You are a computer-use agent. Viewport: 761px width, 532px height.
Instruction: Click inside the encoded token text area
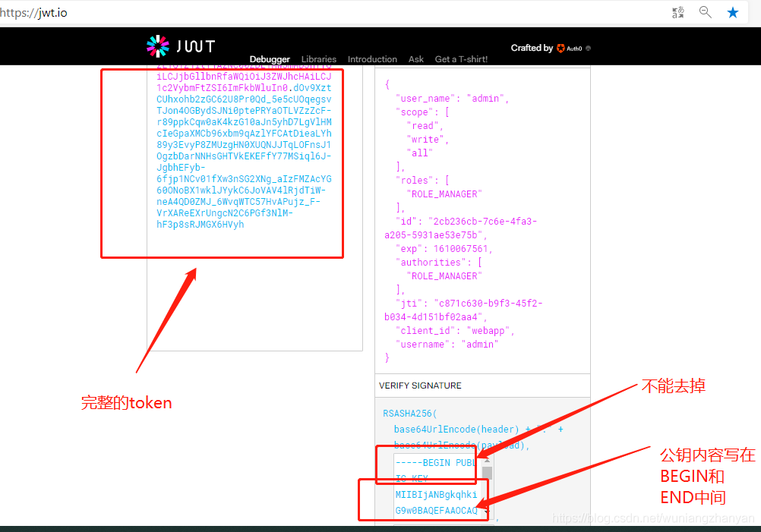254,209
